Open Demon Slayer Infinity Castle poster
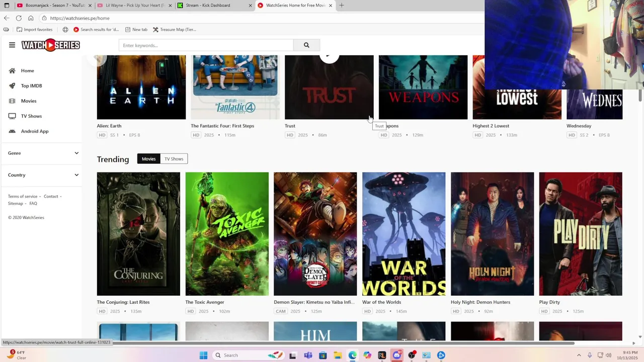The width and height of the screenshot is (644, 362). click(315, 234)
